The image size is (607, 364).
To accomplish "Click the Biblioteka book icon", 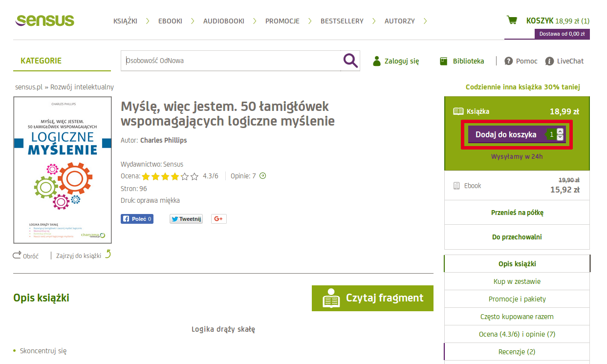I will pos(444,61).
